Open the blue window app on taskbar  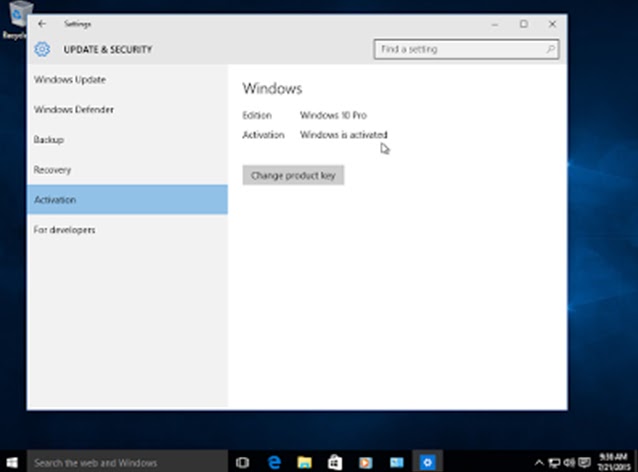(x=396, y=462)
